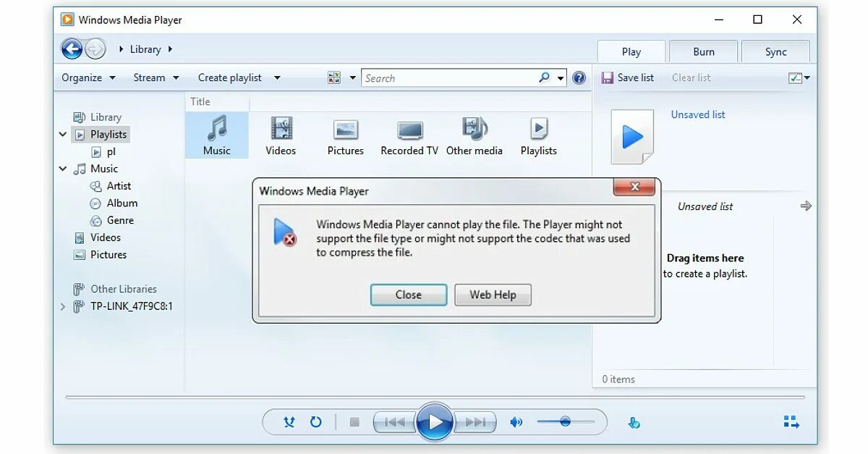Select Artist under Music

click(x=111, y=185)
